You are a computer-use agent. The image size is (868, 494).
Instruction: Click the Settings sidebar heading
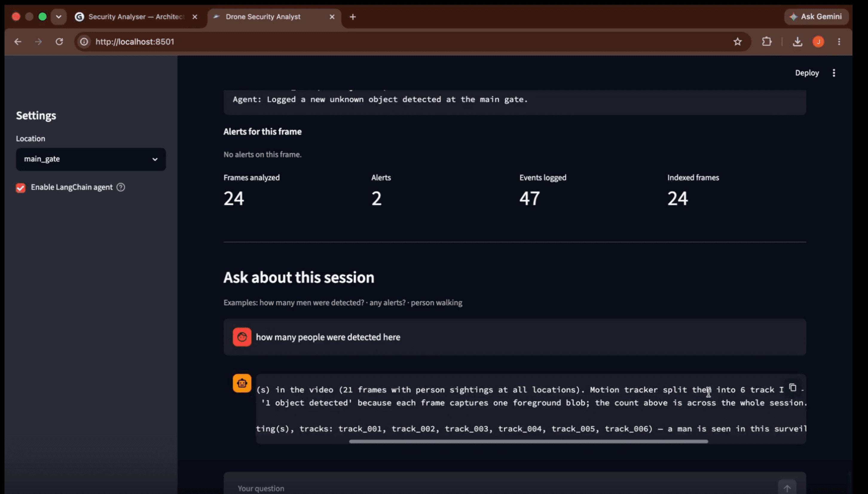[36, 115]
